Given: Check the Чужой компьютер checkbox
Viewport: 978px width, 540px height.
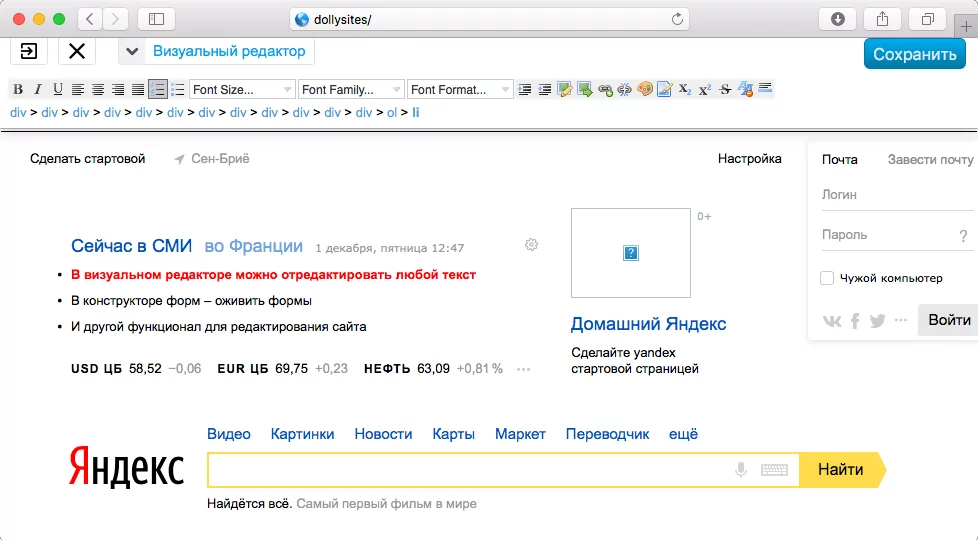Looking at the screenshot, I should point(827,278).
